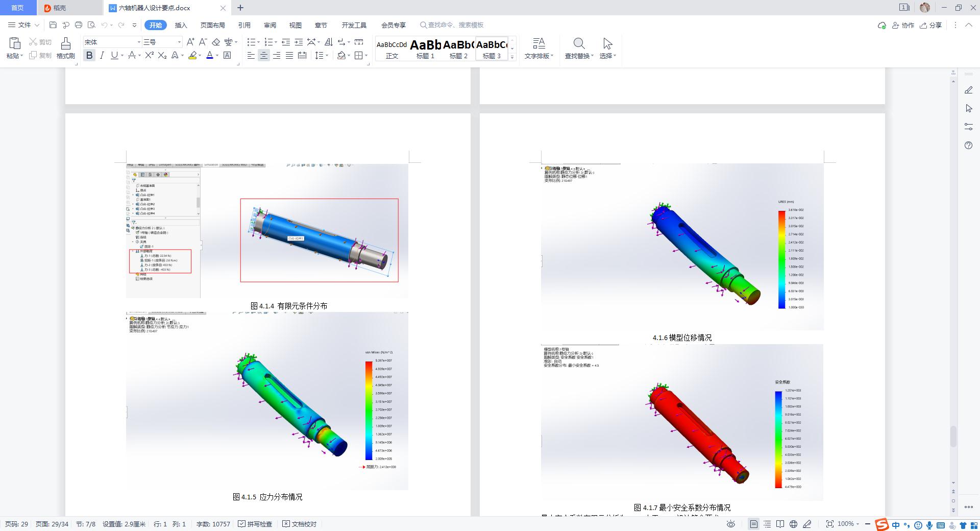
Task: Align paragraph text to the right
Action: (277, 55)
